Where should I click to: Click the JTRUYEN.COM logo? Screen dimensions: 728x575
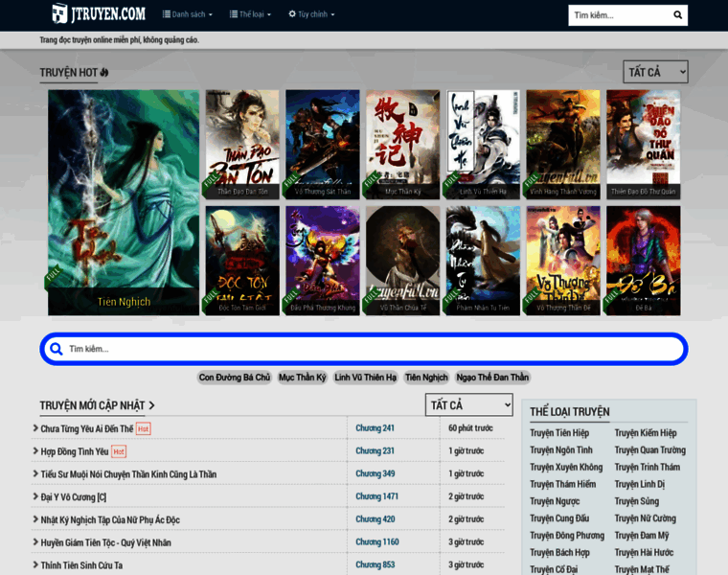click(99, 13)
